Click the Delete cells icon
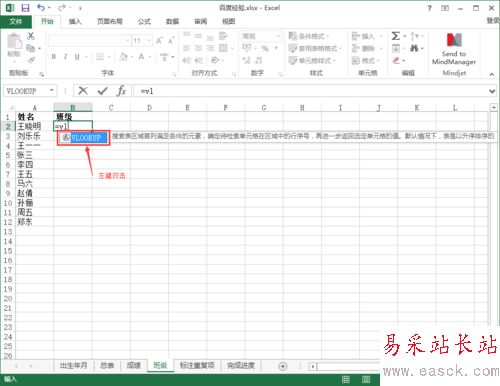Viewport: 500px width, 386px height. pyautogui.click(x=356, y=48)
